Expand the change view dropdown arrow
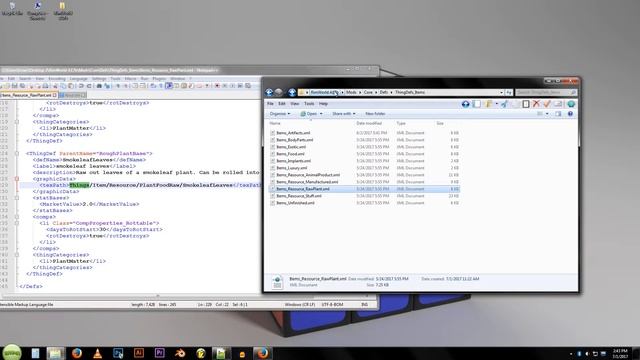The image size is (640, 360). pyautogui.click(x=547, y=114)
